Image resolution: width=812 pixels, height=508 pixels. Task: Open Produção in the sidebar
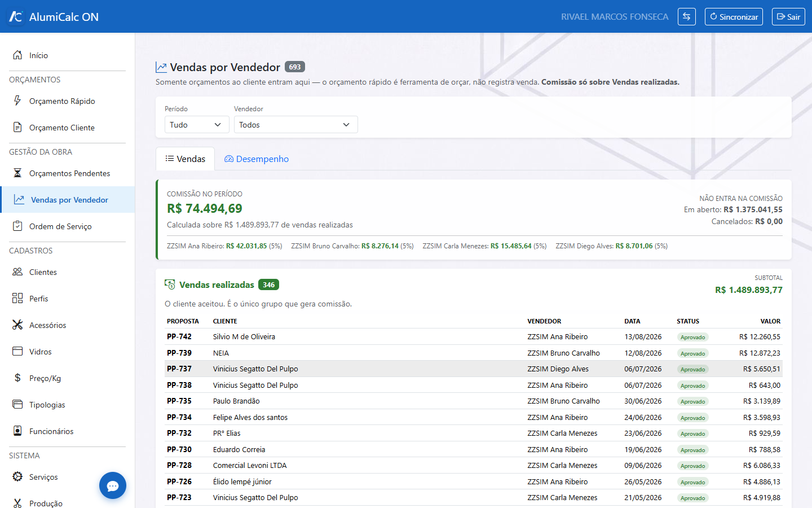68,503
